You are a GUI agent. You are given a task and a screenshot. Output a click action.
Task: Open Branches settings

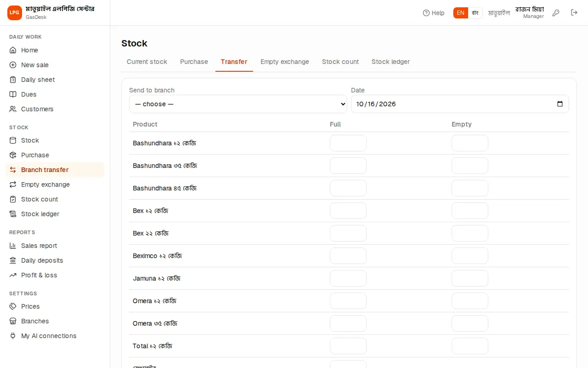pyautogui.click(x=55, y=321)
